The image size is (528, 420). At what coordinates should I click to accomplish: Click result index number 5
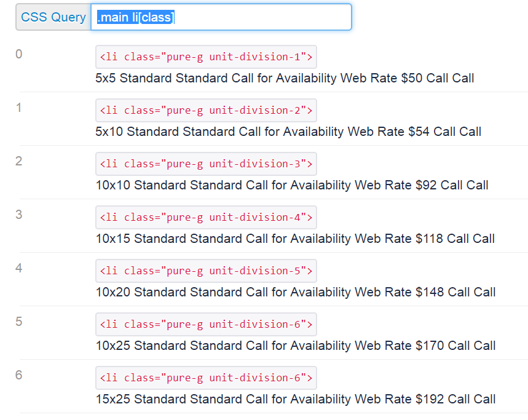click(x=19, y=322)
